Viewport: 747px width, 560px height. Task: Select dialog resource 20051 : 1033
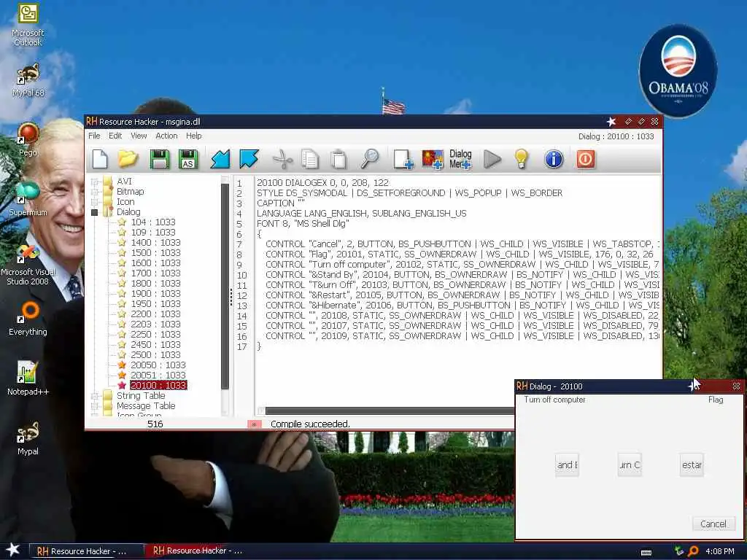(x=158, y=376)
